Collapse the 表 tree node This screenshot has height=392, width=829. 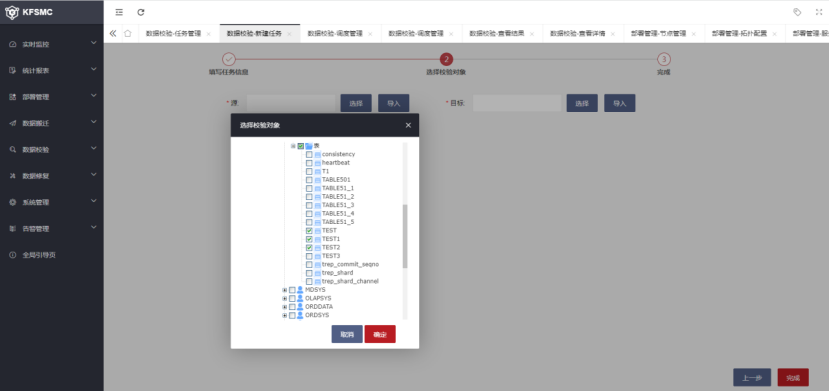[293, 146]
